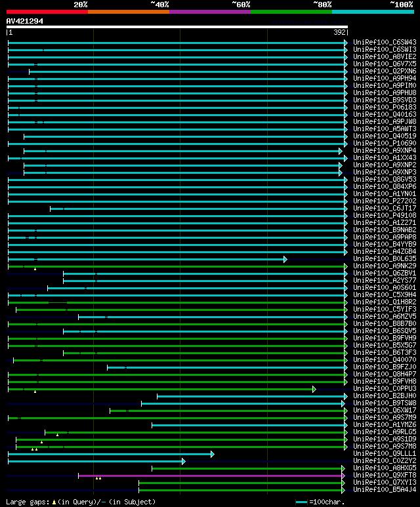This screenshot has height=507, width=420.
Task: Click the purple alignment bar in the Q9XFT8 row
Action: [x=210, y=476]
